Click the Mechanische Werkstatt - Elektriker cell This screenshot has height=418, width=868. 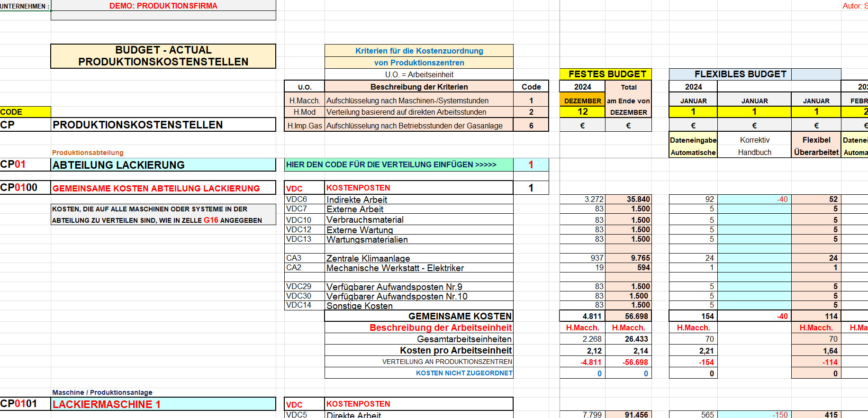[419, 268]
